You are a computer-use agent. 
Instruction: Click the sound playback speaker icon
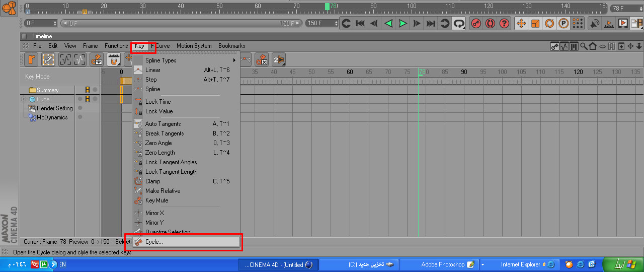pos(595,23)
